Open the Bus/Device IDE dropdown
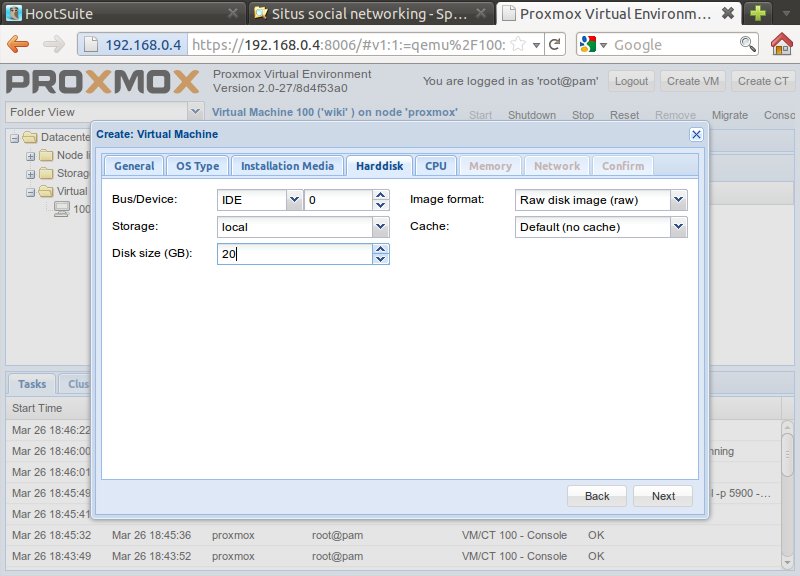 (294, 200)
